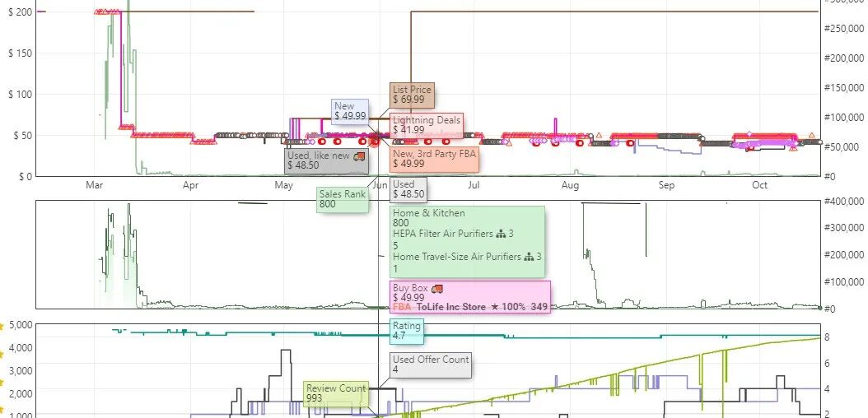868x418 pixels.
Task: Click hierarchy icon after Home Travel-Size Air Purifiers
Action: tap(530, 257)
